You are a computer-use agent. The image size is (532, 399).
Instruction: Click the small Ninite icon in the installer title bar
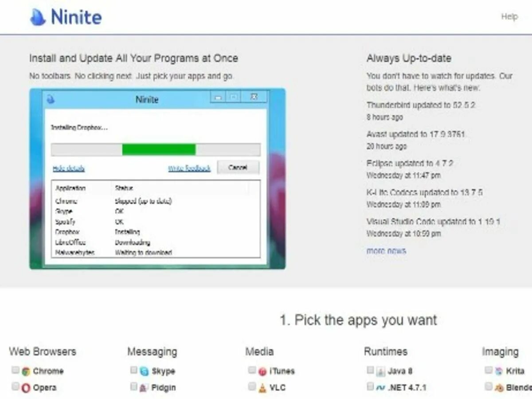pos(51,99)
